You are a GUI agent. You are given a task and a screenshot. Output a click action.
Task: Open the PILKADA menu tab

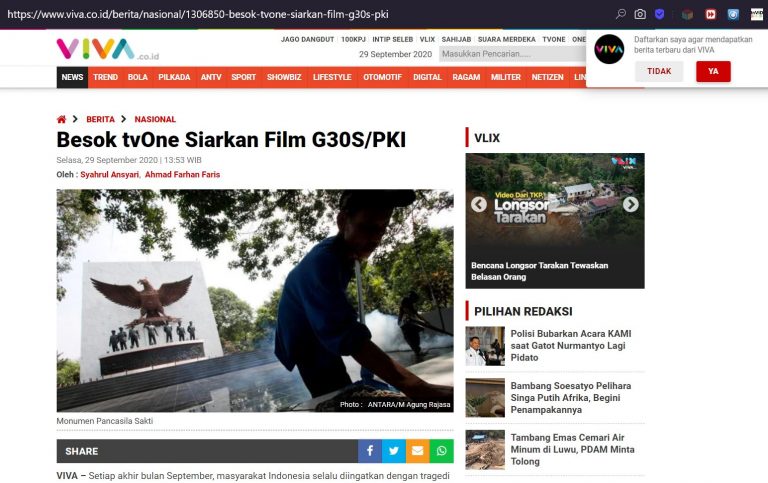click(174, 77)
